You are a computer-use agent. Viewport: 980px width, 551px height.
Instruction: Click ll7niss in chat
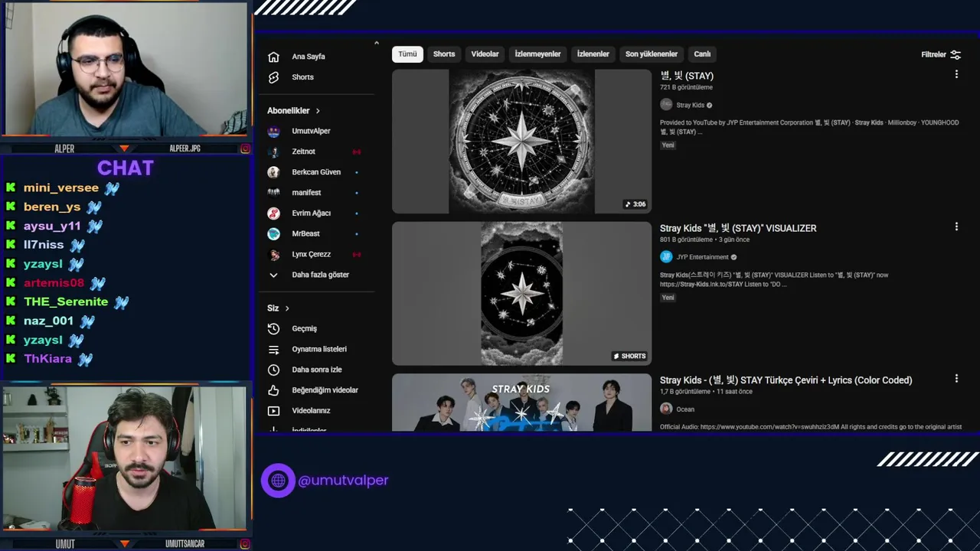click(x=44, y=246)
